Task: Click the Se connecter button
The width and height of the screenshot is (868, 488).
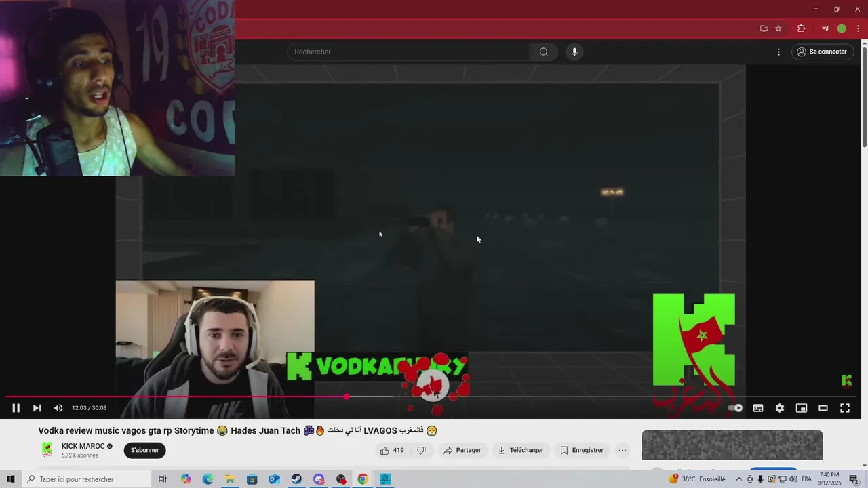Action: tap(822, 52)
